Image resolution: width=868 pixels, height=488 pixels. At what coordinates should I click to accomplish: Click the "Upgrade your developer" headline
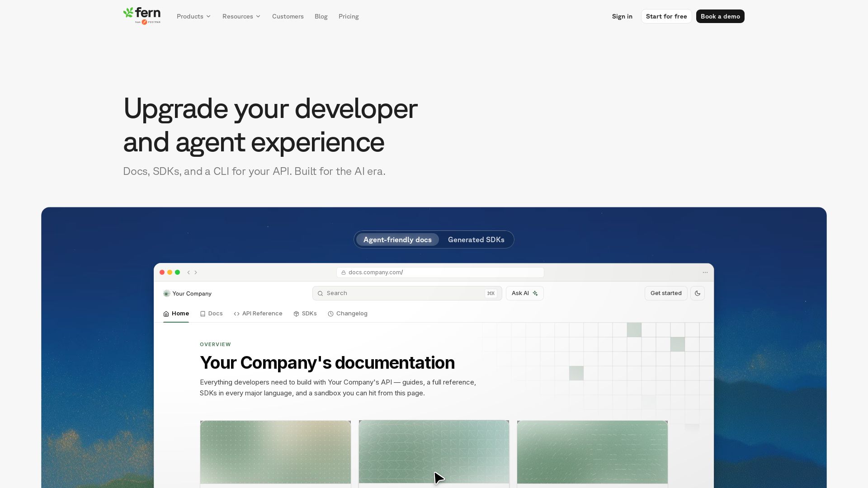[x=270, y=108]
